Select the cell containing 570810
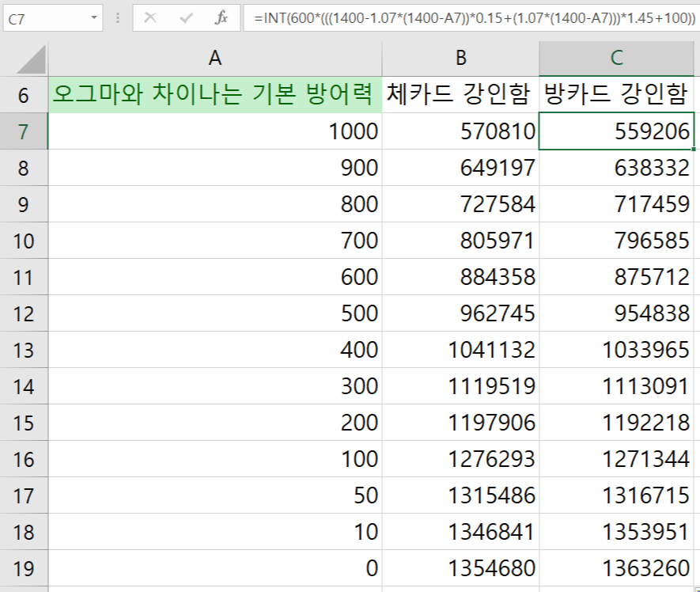The width and height of the screenshot is (700, 592). click(x=460, y=131)
